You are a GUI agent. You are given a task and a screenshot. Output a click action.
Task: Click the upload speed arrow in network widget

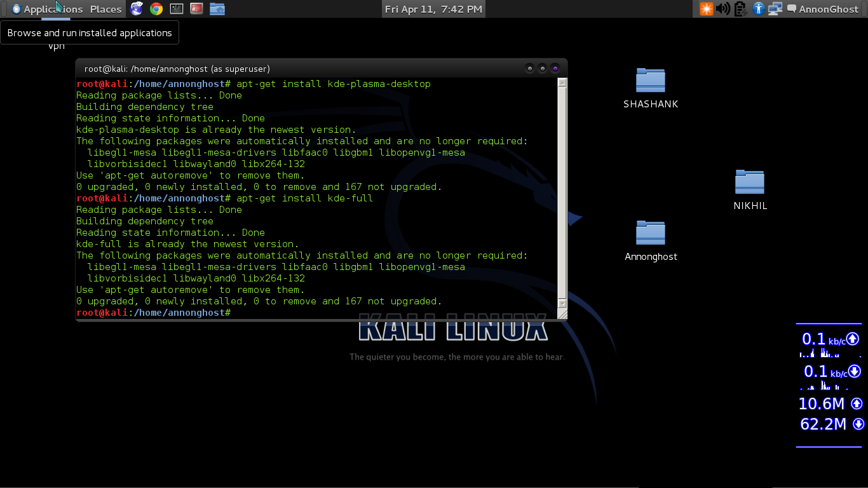click(853, 339)
